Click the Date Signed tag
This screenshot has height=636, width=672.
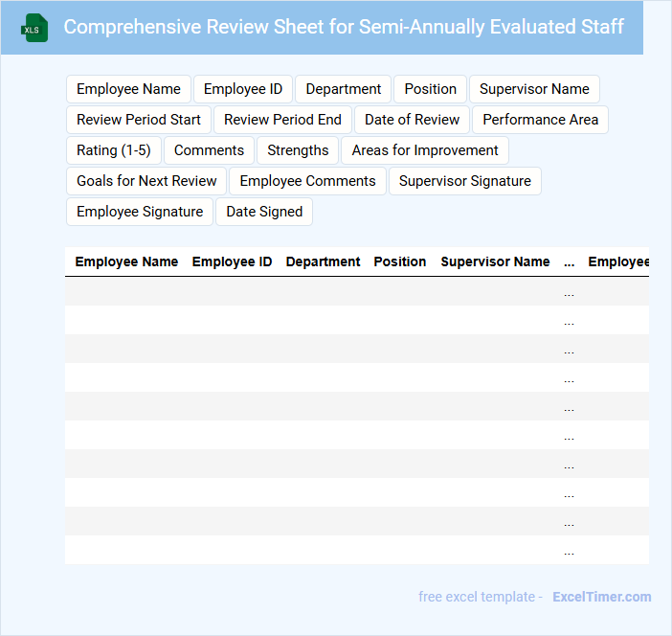(x=264, y=212)
